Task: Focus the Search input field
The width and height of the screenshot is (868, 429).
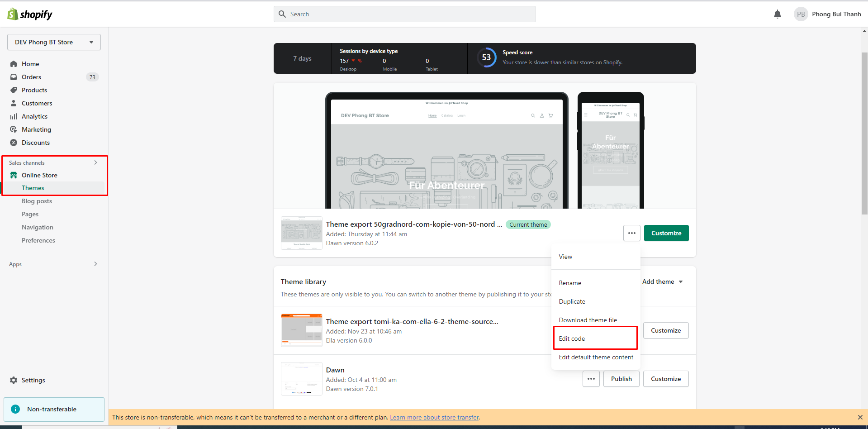Action: point(405,14)
